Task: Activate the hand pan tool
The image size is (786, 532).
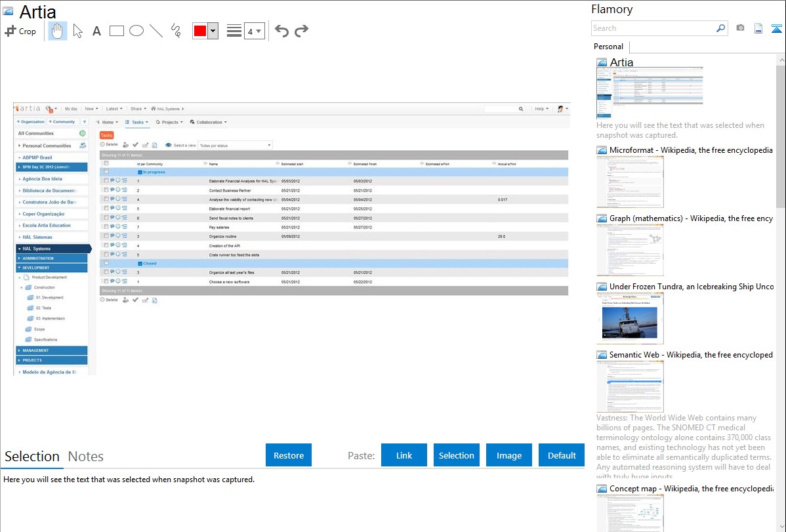Action: 58,31
